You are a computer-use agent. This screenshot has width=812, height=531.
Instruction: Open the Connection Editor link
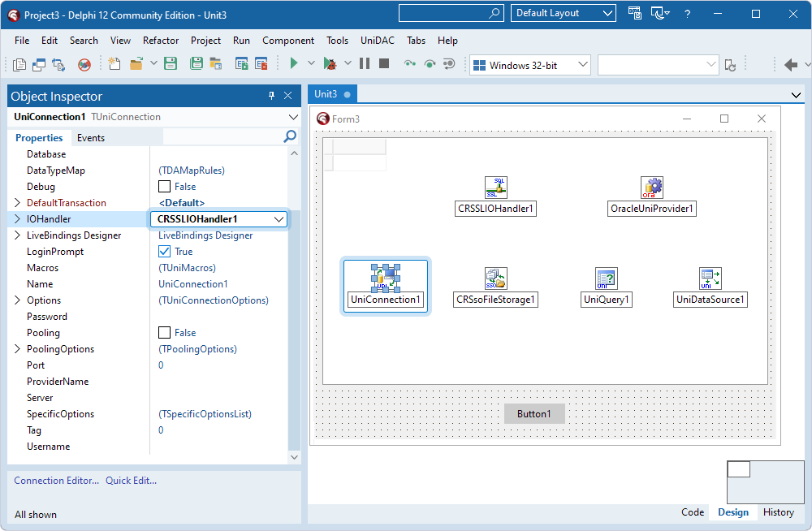(56, 480)
